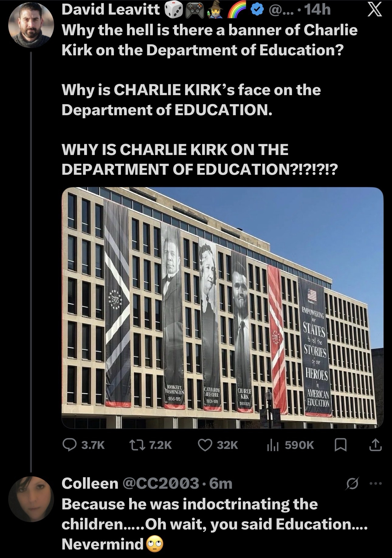Click the X logo at top right
This screenshot has height=558, width=392.
pyautogui.click(x=375, y=10)
